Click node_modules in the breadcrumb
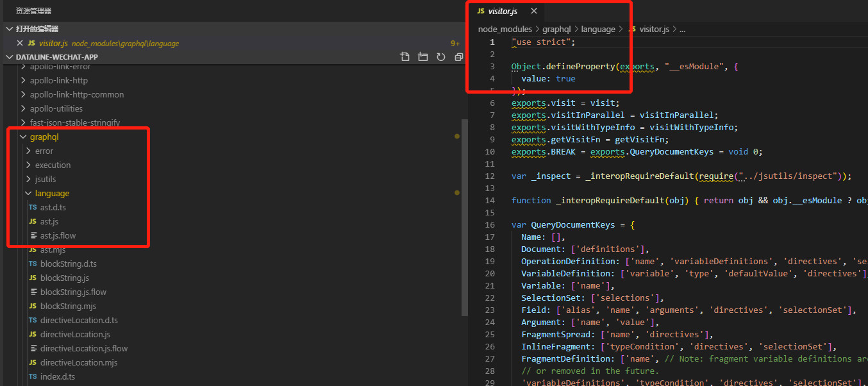The width and height of the screenshot is (868, 386). coord(505,29)
